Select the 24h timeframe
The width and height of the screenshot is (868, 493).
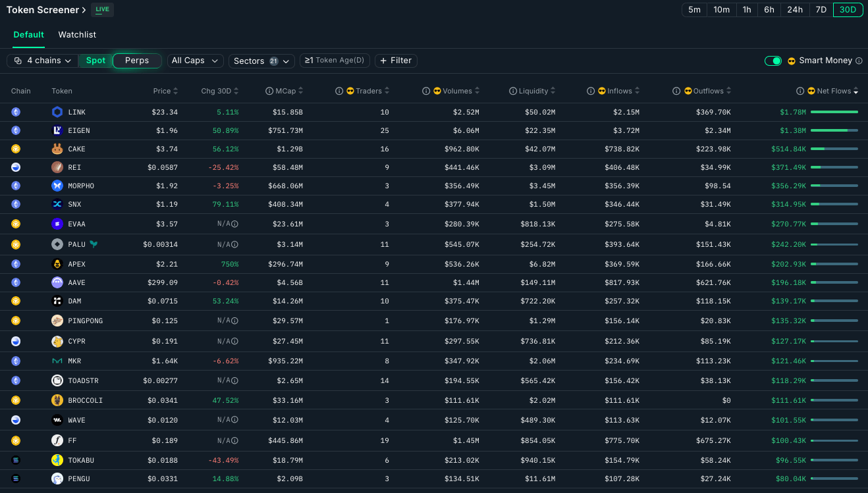795,10
